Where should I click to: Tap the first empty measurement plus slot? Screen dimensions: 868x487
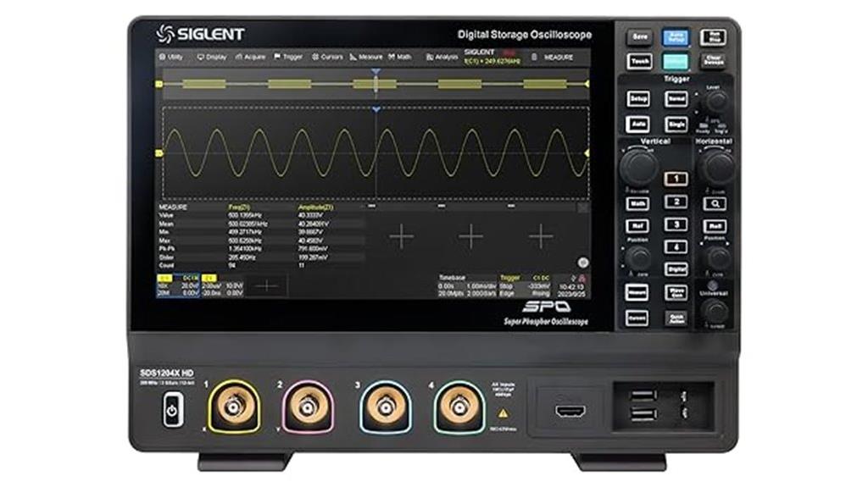pos(401,237)
